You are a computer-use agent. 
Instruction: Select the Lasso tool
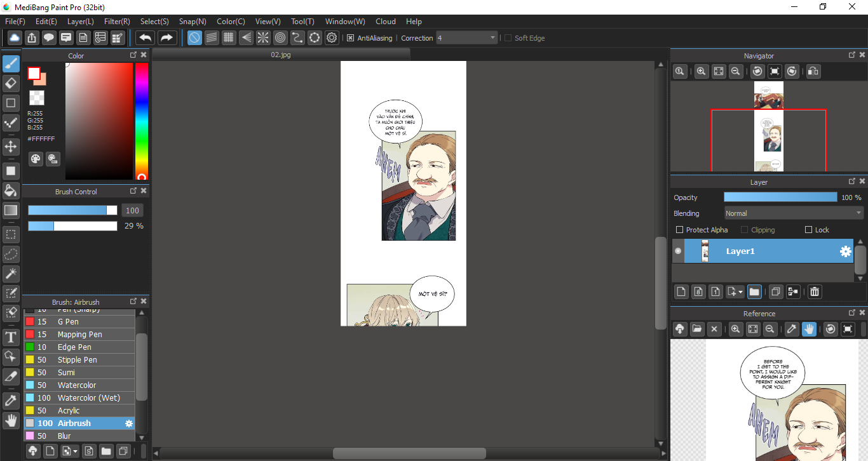tap(11, 254)
